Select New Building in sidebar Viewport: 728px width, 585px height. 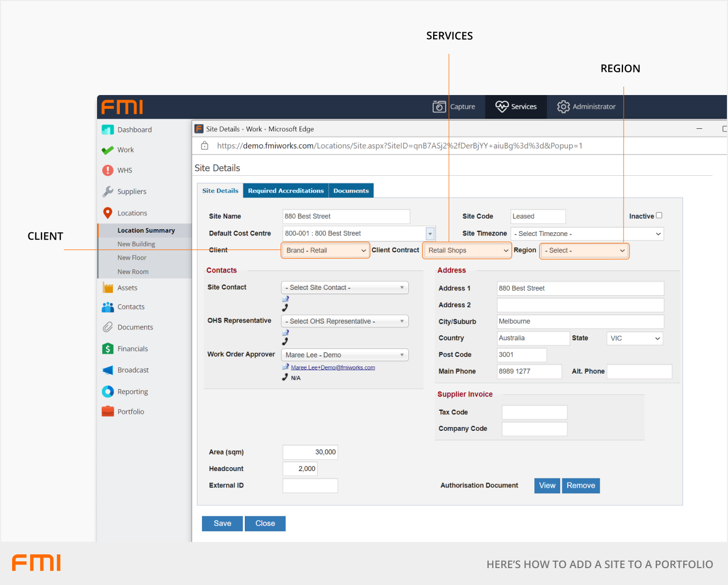[136, 244]
